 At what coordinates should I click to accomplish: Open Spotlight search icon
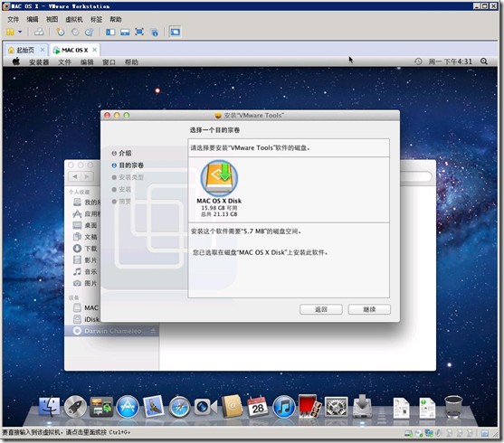[484, 61]
